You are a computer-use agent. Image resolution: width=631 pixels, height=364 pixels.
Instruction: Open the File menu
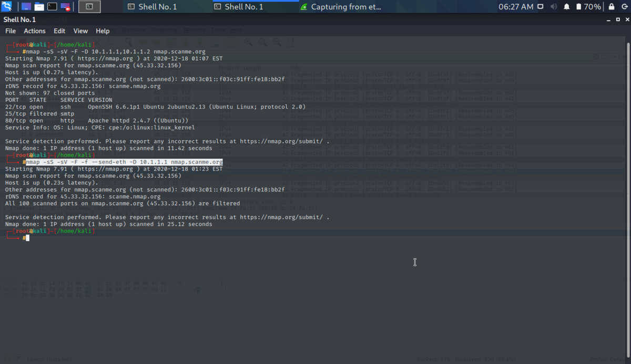pyautogui.click(x=11, y=31)
